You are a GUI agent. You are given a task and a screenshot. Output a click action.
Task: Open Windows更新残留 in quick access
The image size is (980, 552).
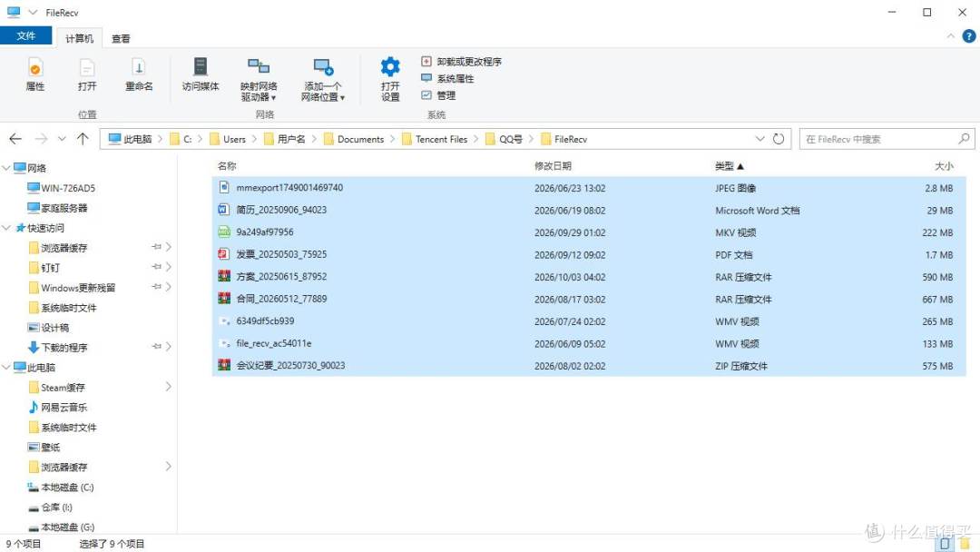pos(72,288)
